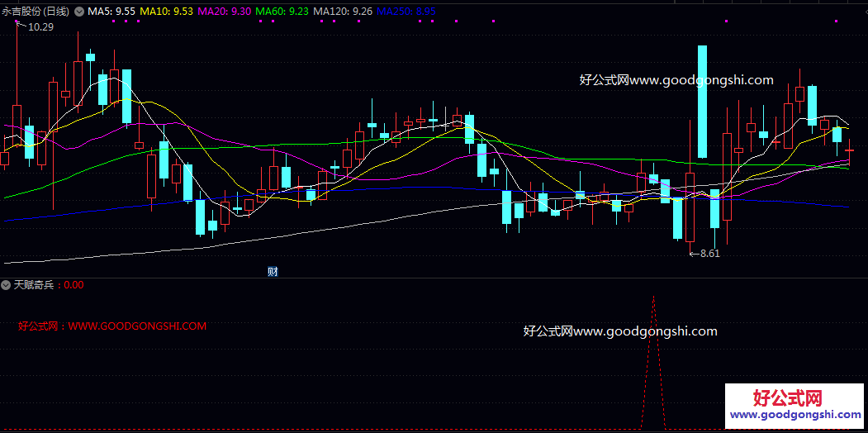Screen dimensions: 868x433
Task: Open the red WWW.GOODGONGSHI.COM link text
Action: point(137,326)
